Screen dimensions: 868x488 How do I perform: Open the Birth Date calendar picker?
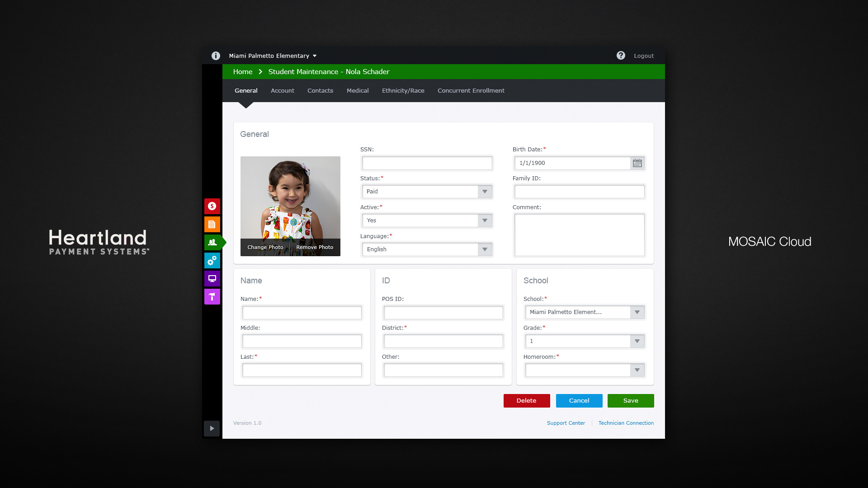click(637, 163)
